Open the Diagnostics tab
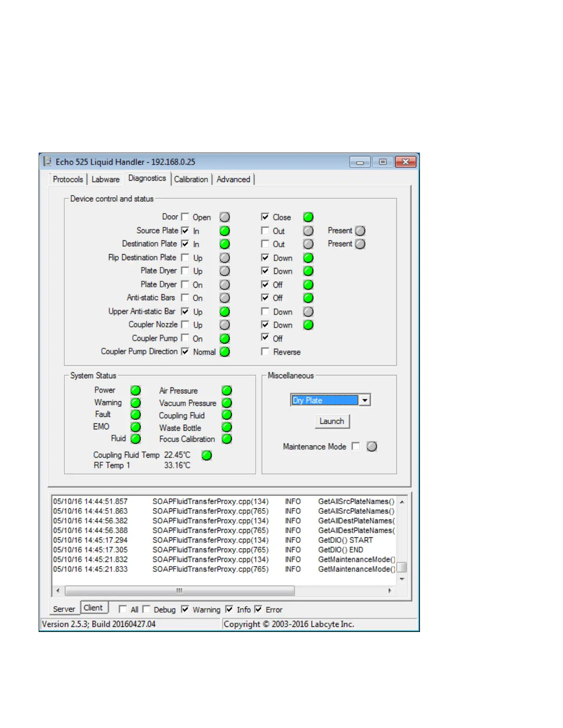The image size is (563, 728). click(x=147, y=178)
